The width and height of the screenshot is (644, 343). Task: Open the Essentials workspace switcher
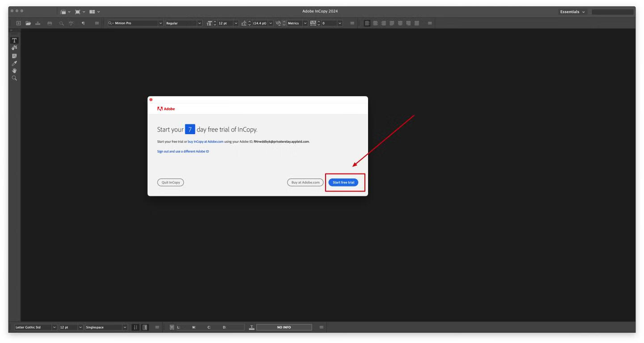(x=573, y=12)
